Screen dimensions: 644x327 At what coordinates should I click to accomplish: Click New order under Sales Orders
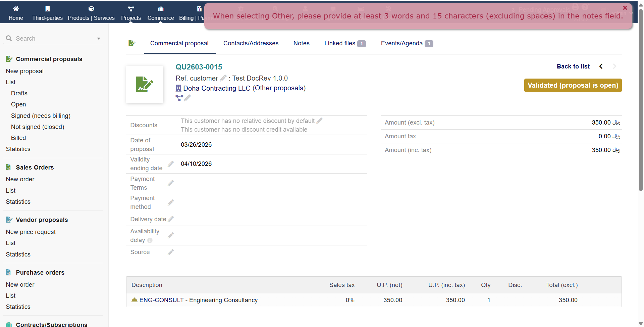pos(20,179)
